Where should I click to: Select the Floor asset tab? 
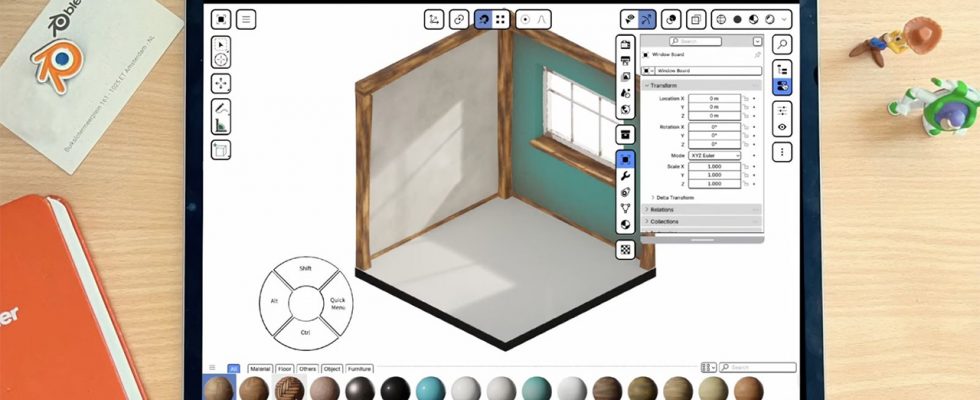(x=285, y=369)
